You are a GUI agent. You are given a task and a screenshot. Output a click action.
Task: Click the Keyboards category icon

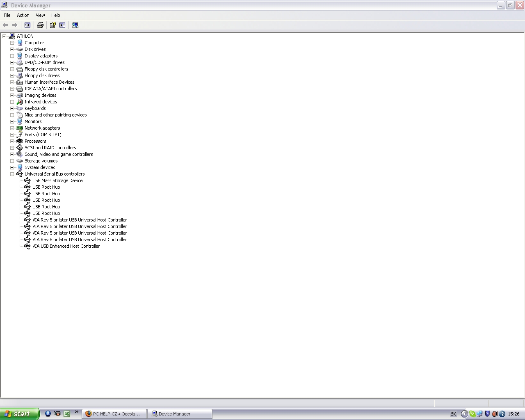20,108
